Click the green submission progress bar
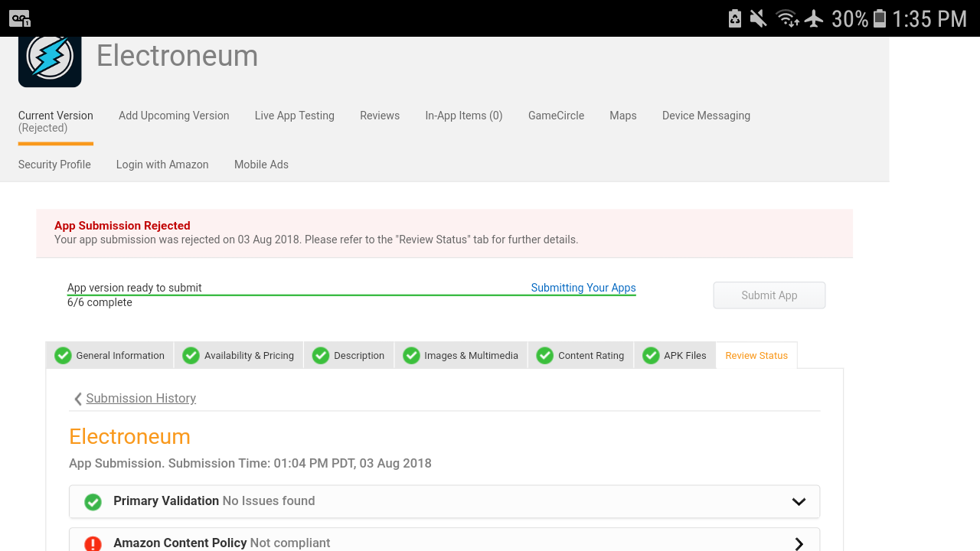 click(x=351, y=295)
